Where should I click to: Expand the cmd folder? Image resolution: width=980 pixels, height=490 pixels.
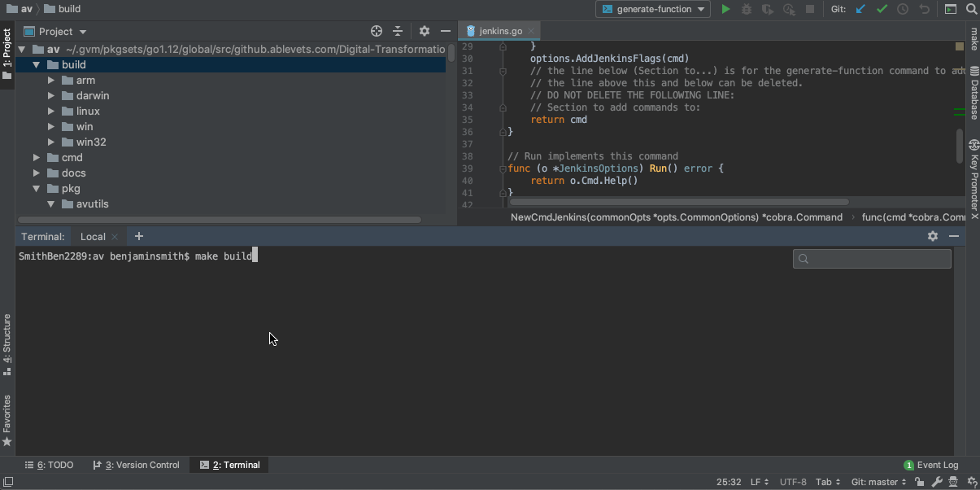coord(37,157)
